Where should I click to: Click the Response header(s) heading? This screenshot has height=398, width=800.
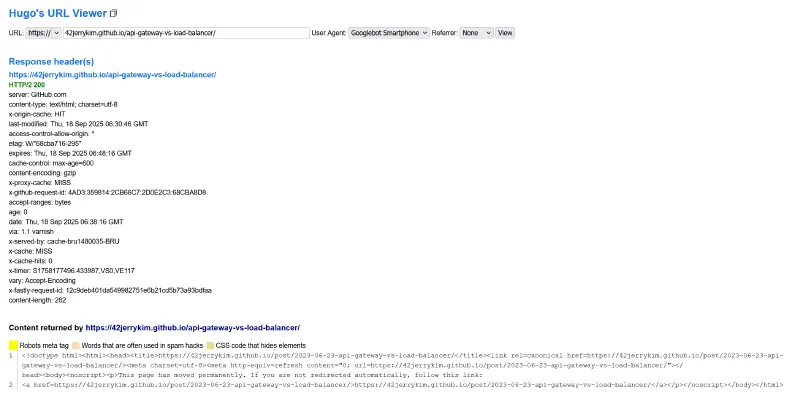click(51, 62)
